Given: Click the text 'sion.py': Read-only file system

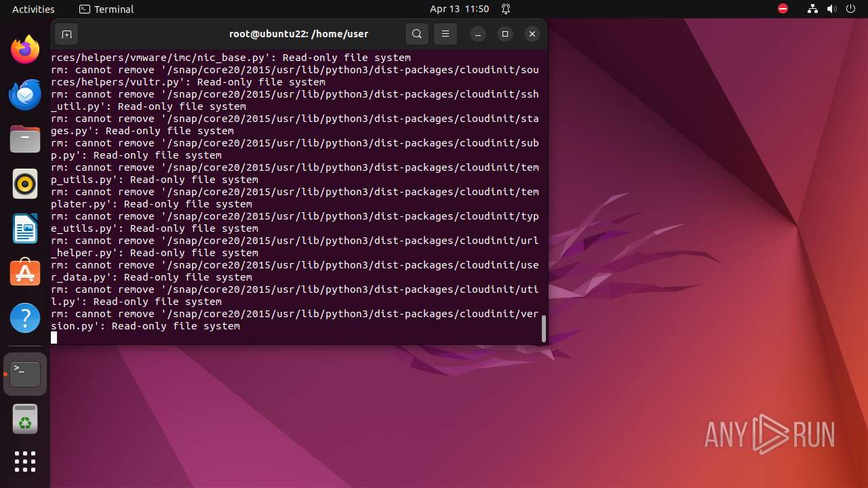Looking at the screenshot, I should coord(146,326).
